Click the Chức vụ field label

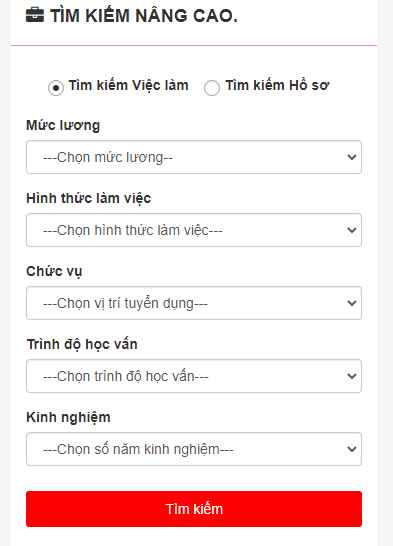pyautogui.click(x=54, y=272)
